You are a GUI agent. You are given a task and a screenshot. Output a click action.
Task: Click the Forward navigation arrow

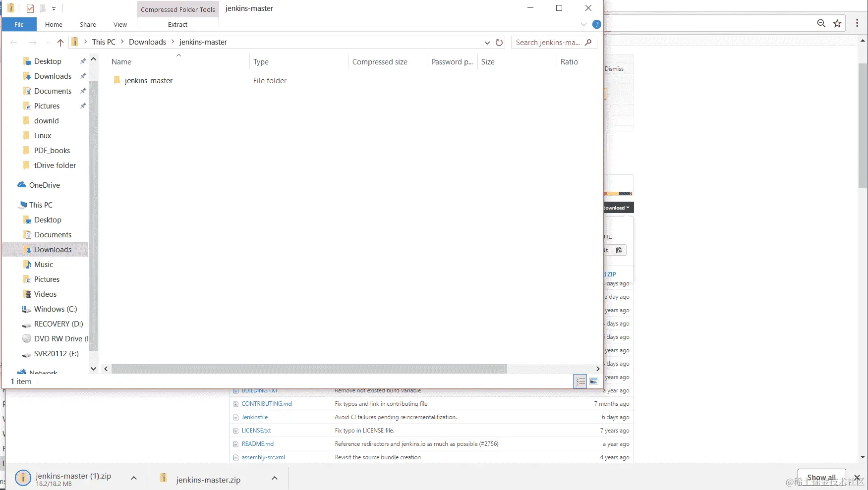pyautogui.click(x=33, y=43)
